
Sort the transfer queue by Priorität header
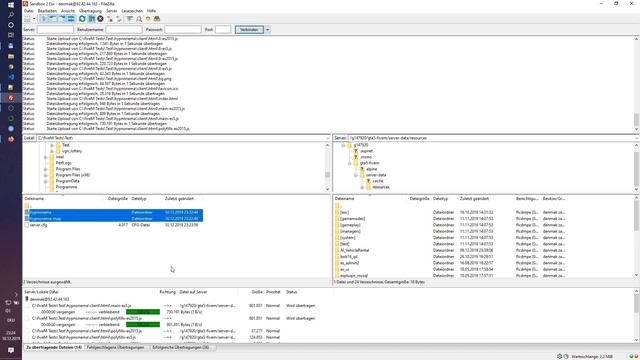pyautogui.click(x=274, y=292)
